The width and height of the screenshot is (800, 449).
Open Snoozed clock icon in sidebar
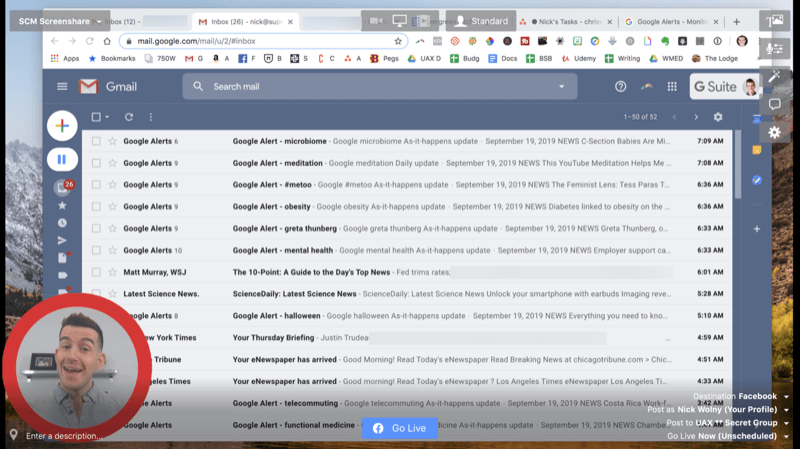coord(62,223)
